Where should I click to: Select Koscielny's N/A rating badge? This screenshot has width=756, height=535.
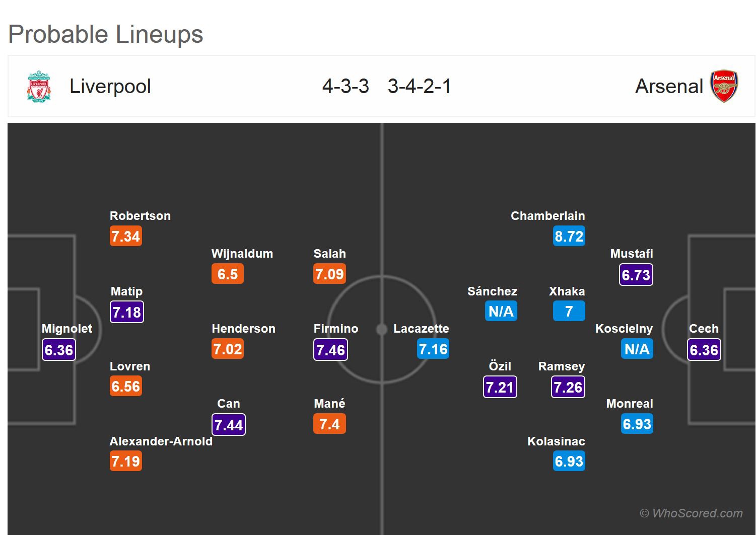coord(637,349)
